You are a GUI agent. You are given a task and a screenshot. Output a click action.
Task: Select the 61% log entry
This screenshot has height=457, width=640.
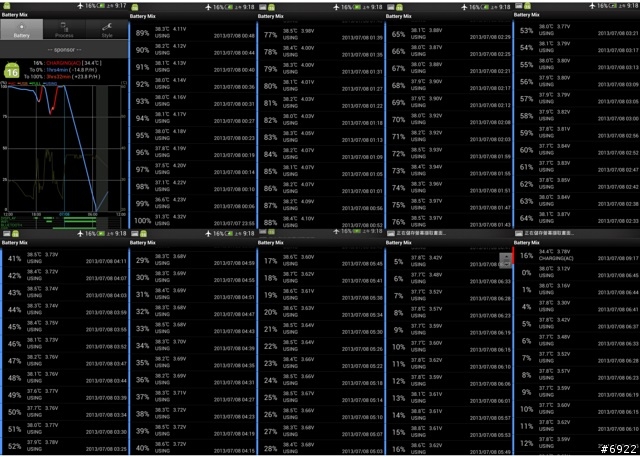tap(577, 167)
